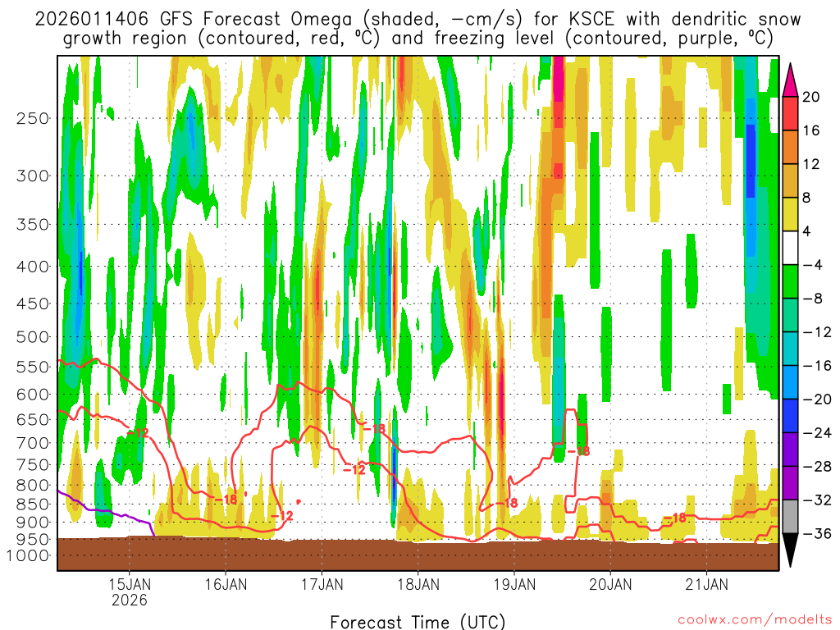Click the dark blue colorbar segment between -24 and -20

(790, 416)
